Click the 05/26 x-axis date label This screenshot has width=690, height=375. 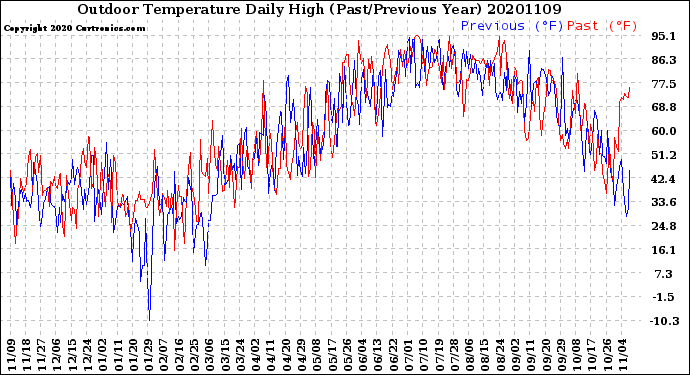pos(346,355)
